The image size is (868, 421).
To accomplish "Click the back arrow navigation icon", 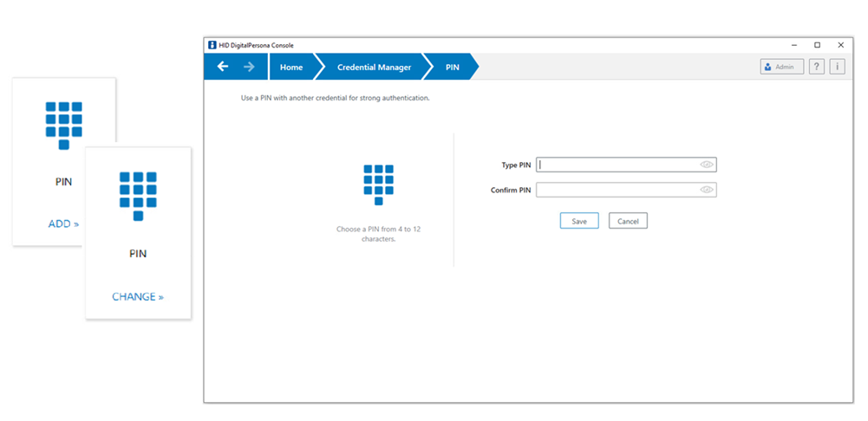I will click(x=223, y=67).
